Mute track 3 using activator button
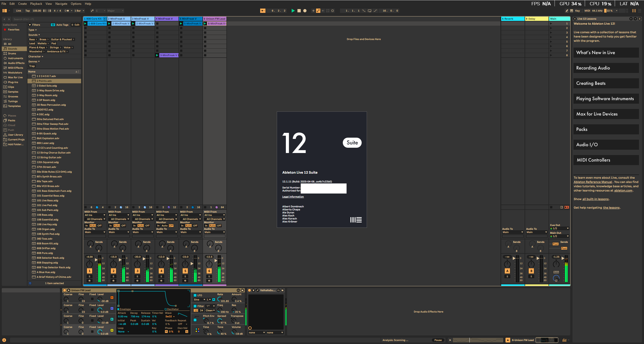 coord(137,271)
